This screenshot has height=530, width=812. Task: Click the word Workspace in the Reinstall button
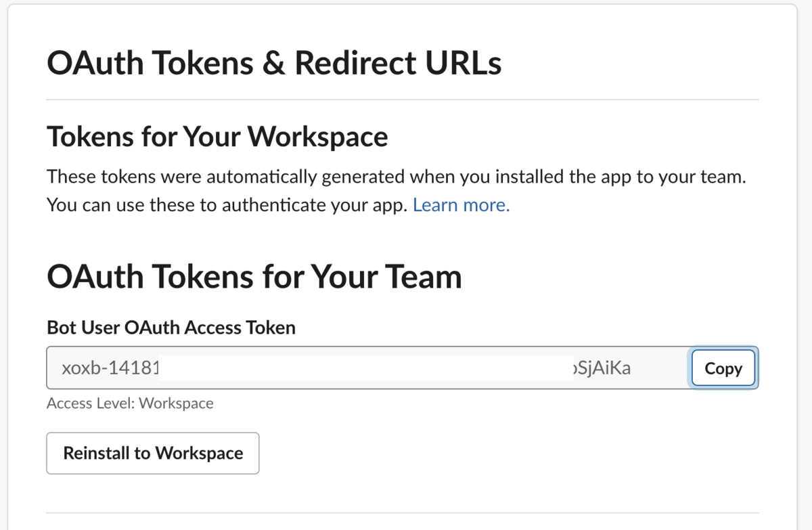click(199, 453)
